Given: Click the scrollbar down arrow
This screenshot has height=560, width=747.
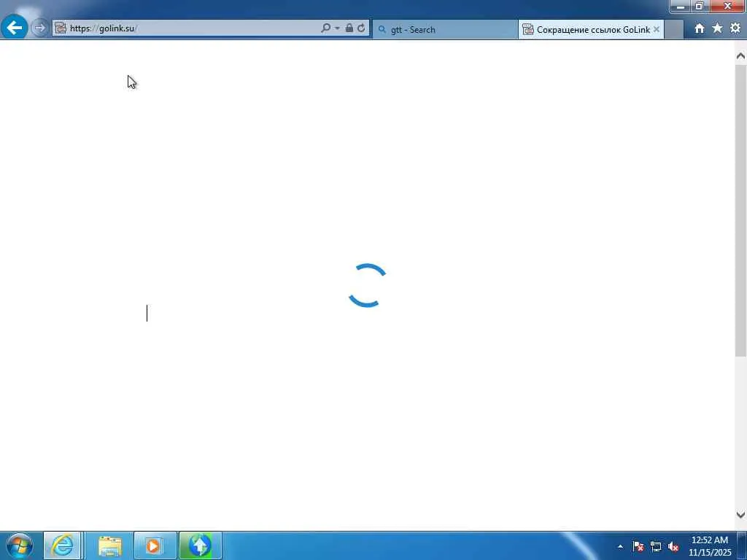Looking at the screenshot, I should [740, 515].
